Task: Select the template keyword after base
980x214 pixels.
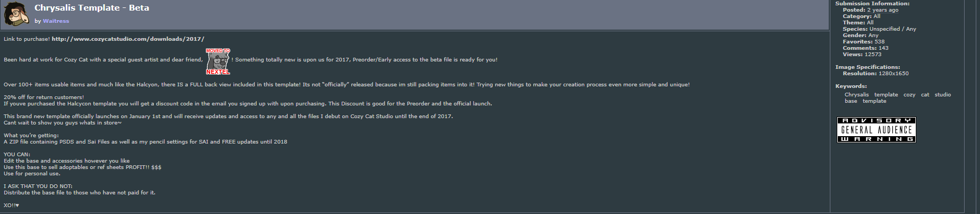Action: click(874, 101)
